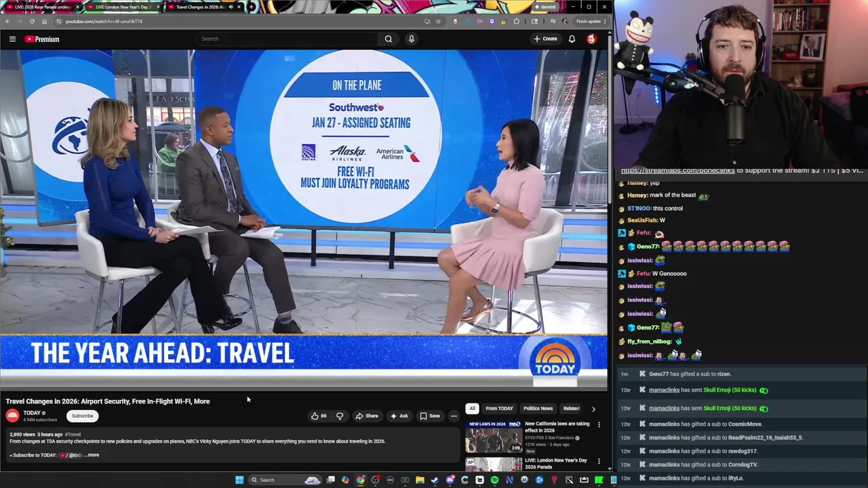The height and width of the screenshot is (488, 868).
Task: Reload the page with the refresh icon
Action: (32, 21)
